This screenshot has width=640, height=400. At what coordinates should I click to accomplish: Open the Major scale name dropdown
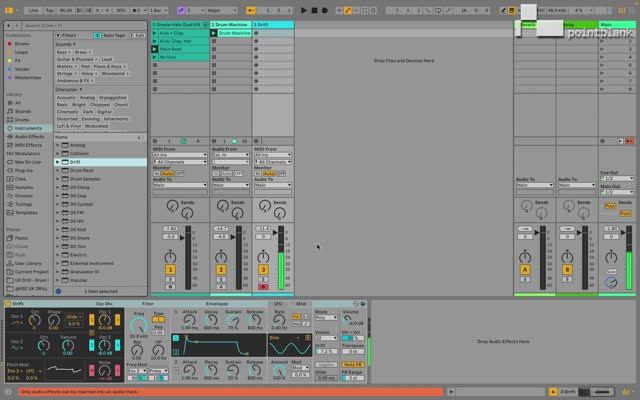[x=222, y=10]
